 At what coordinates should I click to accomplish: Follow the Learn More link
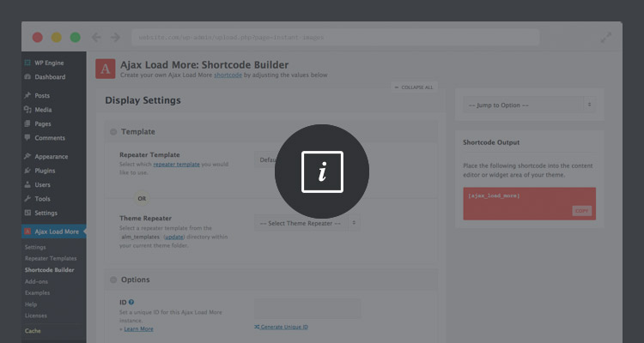coord(138,329)
